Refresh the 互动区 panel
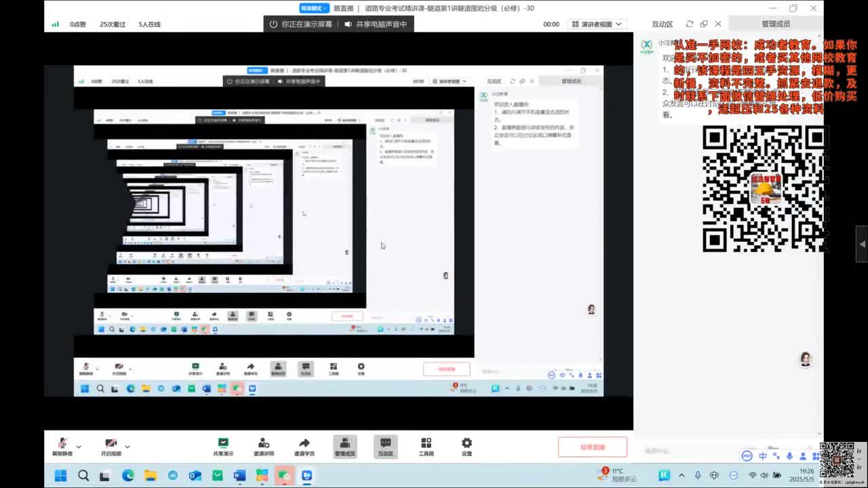Viewport: 868px width, 488px height. tap(690, 24)
